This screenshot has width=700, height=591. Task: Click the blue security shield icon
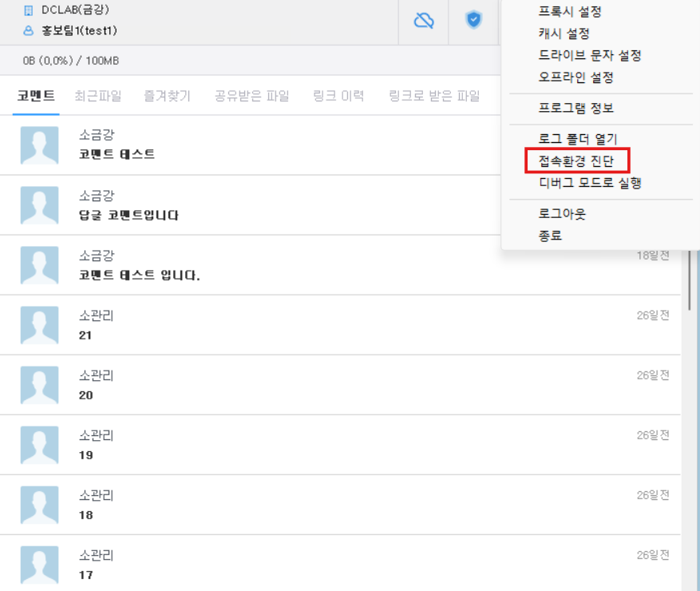tap(473, 21)
